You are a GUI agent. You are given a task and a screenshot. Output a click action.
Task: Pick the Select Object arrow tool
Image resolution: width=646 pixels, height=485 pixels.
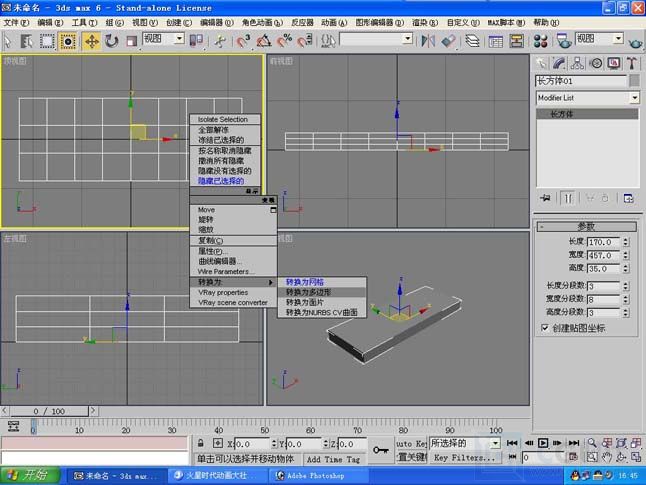[x=8, y=41]
